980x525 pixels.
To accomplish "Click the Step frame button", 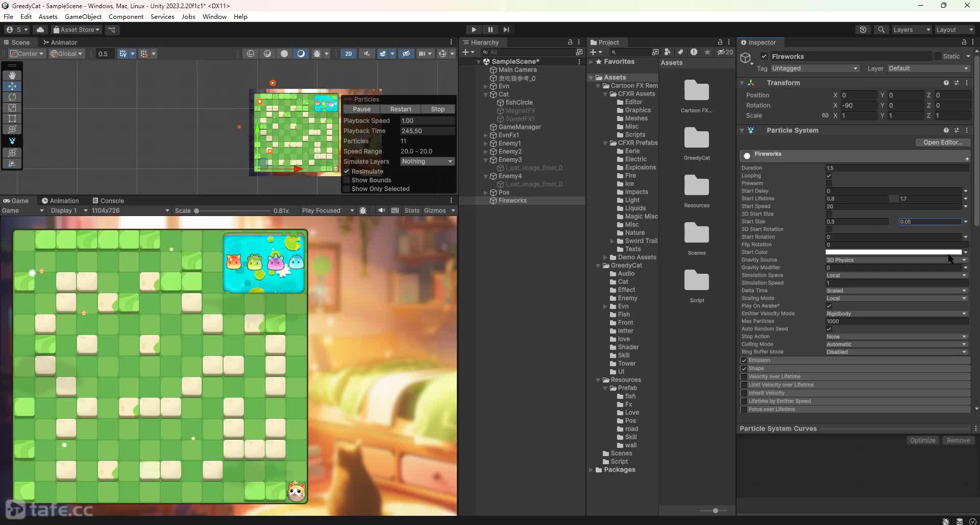I will pos(506,30).
